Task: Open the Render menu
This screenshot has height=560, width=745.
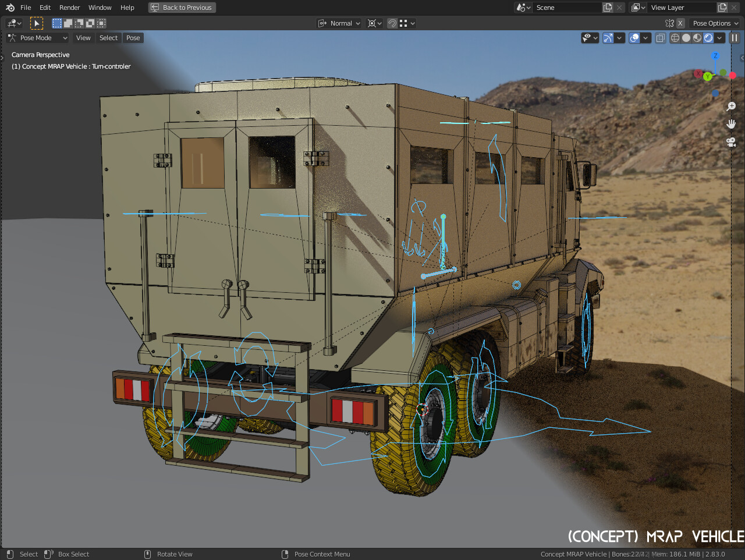Action: point(69,8)
